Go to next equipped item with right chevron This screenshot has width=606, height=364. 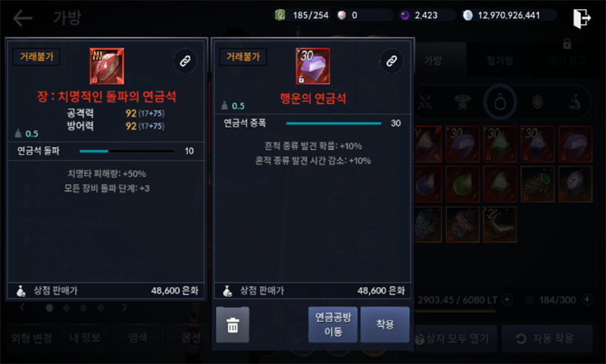point(123,307)
